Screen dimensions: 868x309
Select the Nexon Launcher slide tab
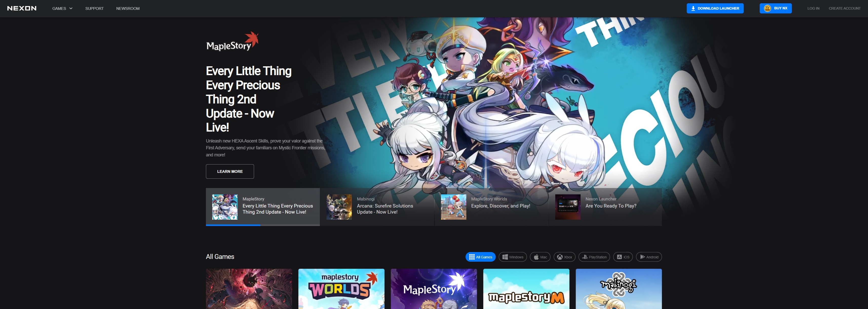pos(606,207)
